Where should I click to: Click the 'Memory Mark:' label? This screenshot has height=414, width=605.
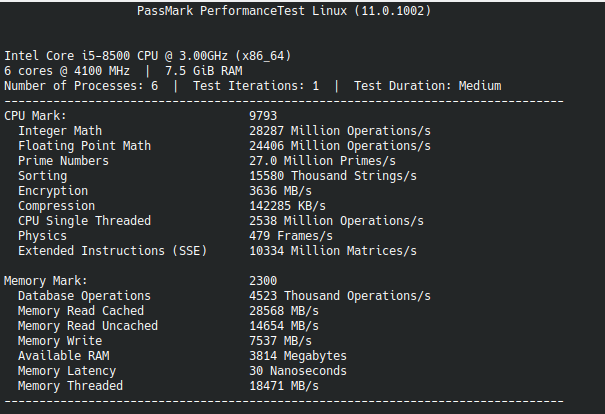(46, 281)
